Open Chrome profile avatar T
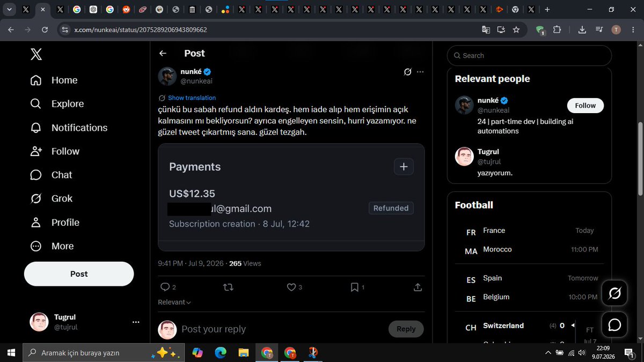 point(616,30)
